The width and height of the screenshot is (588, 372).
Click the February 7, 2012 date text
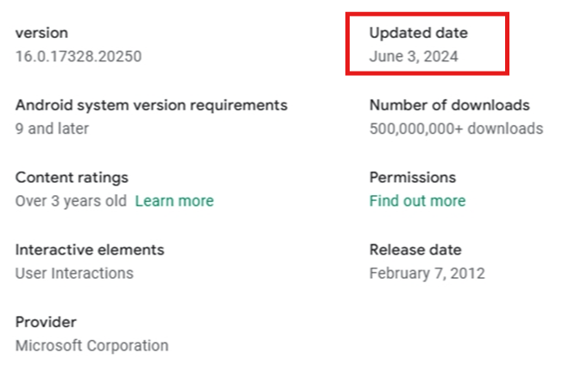[427, 274]
